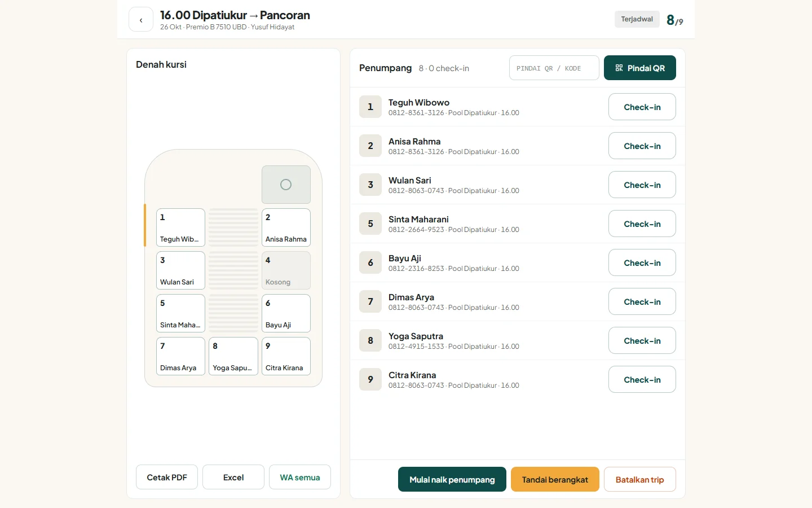Select seat 9 Citra Kirana on seat map
Screen dimensions: 812x508
tap(286, 356)
